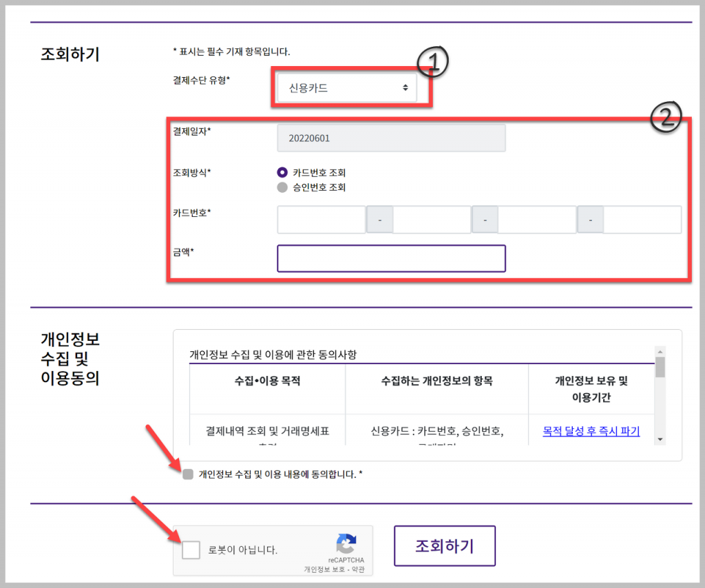Click the 결제일자 date field showing 20220601
Image resolution: width=705 pixels, height=588 pixels.
pos(391,138)
